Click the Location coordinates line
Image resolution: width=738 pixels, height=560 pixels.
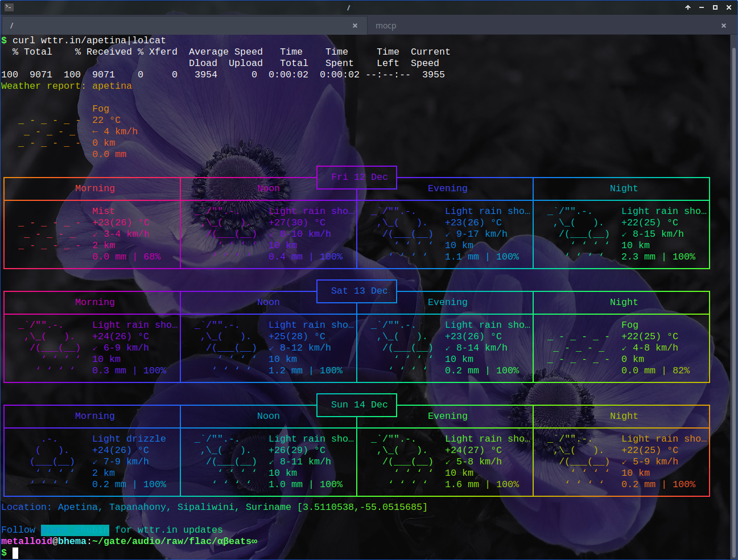214,507
